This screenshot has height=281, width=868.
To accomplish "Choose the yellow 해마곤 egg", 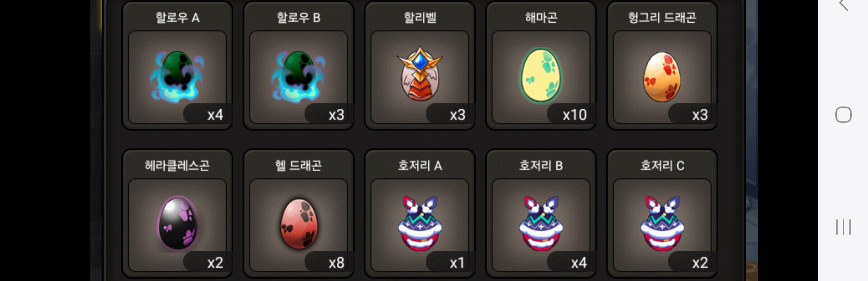I will coord(541,76).
